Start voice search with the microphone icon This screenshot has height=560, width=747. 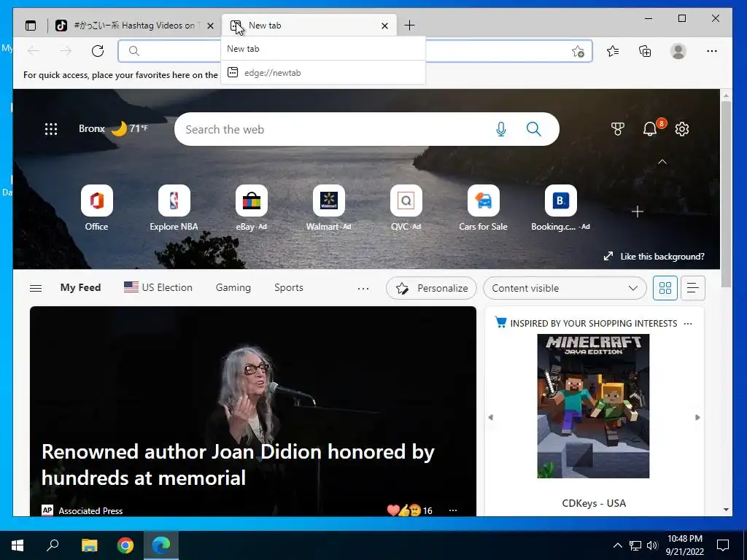[500, 129]
